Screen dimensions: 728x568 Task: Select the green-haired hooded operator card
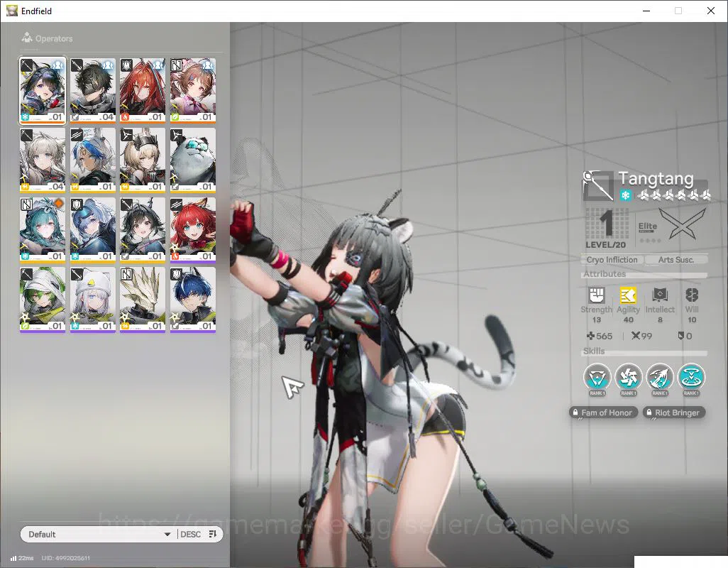click(x=43, y=300)
